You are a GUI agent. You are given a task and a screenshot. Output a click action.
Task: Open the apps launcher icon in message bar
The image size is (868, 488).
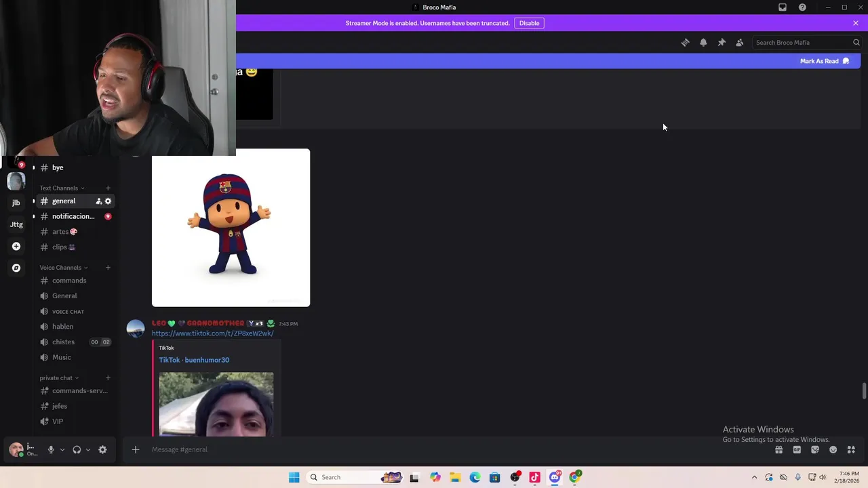coord(851,449)
